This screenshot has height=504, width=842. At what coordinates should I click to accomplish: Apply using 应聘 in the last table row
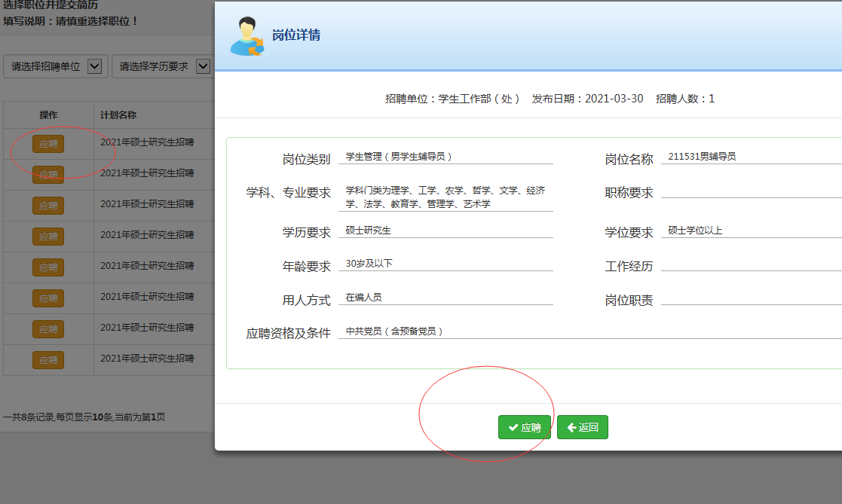click(48, 359)
